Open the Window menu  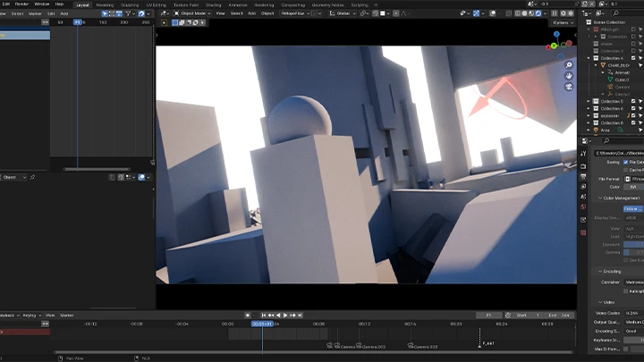41,4
